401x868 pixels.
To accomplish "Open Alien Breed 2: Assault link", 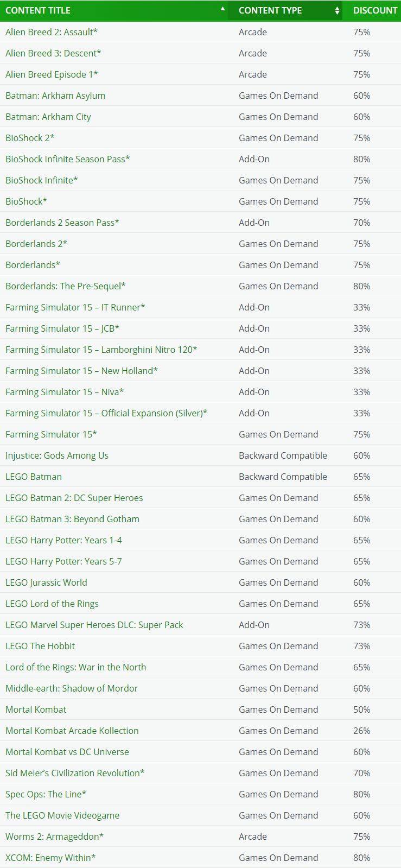I will coord(52,32).
